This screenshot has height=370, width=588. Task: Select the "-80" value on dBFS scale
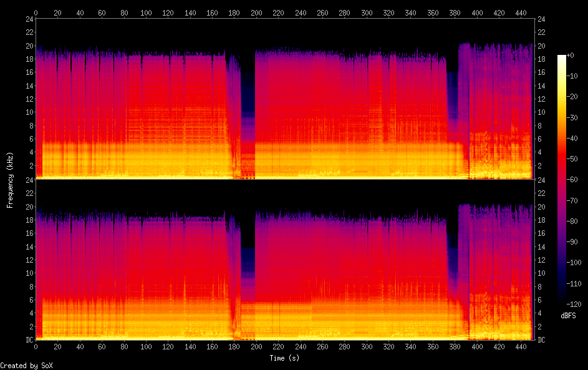[x=572, y=221]
